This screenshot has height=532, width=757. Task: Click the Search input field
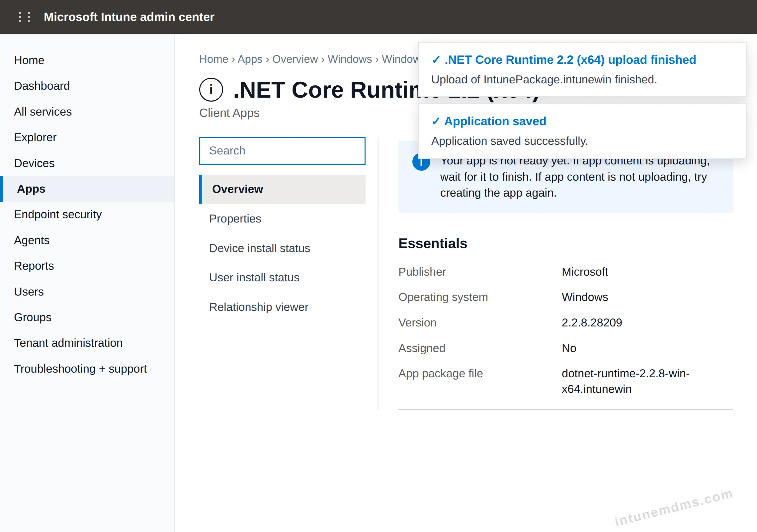pos(282,151)
